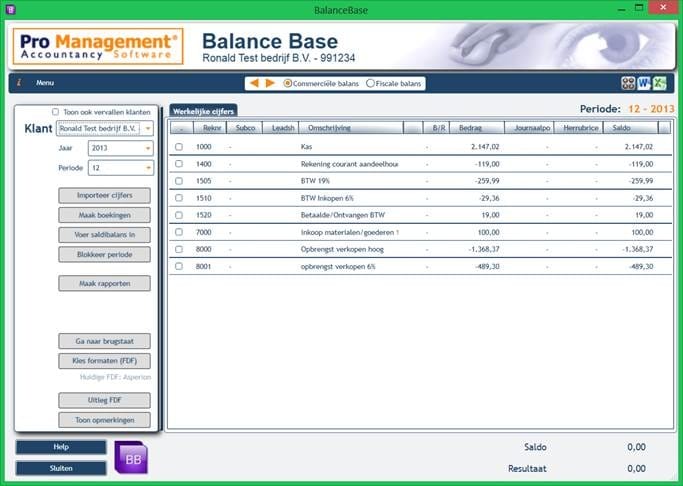Maximize the BalanceBase window
This screenshot has height=486, width=683.
[639, 8]
